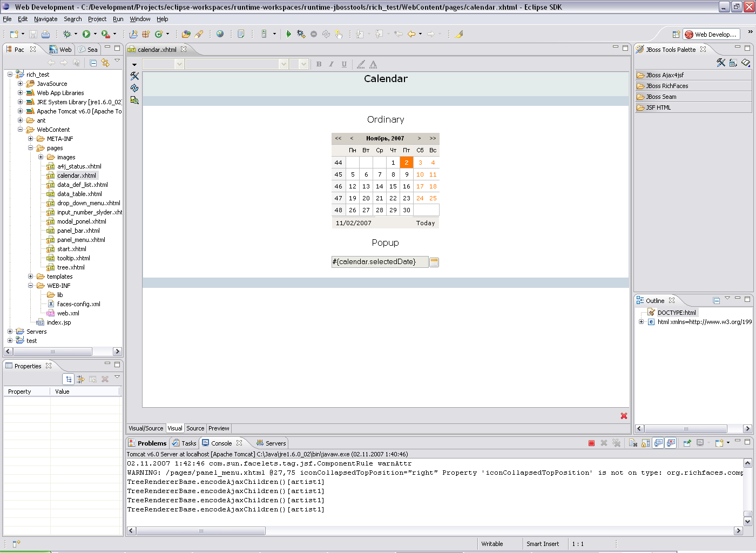Open the popup calendar icon next to the date field
The height and width of the screenshot is (553, 756).
coord(434,262)
